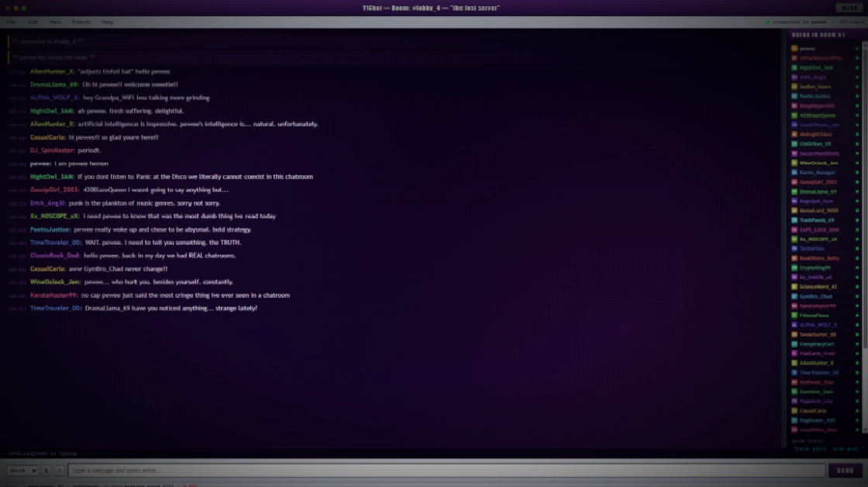
Task: Open the Friends menu
Action: coord(81,22)
